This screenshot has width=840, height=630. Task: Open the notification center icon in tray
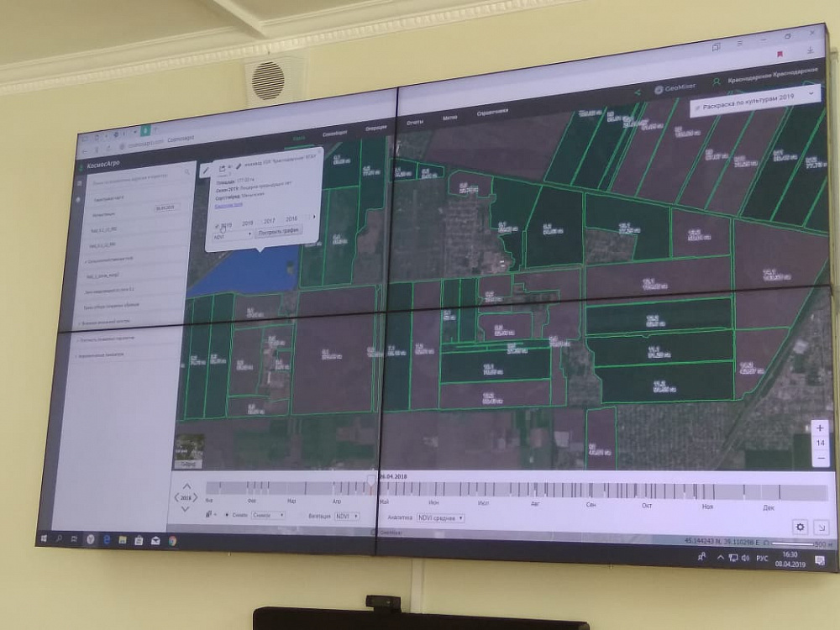820,560
